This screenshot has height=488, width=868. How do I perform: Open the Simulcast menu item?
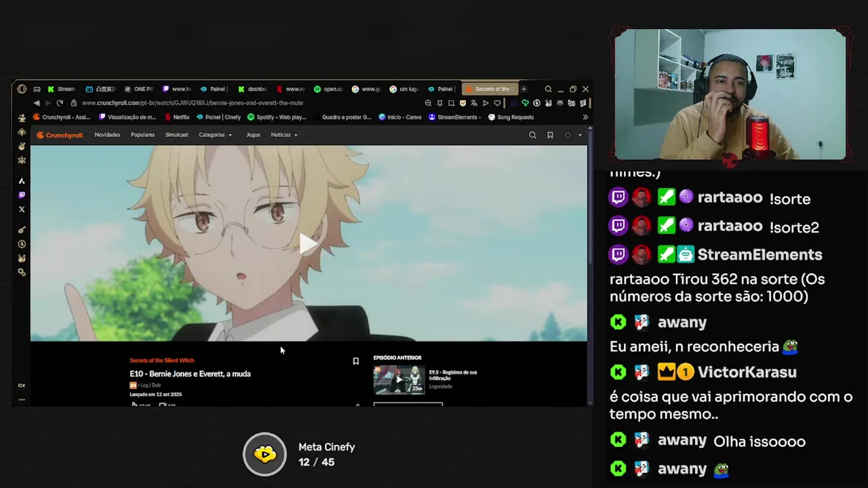pyautogui.click(x=177, y=135)
